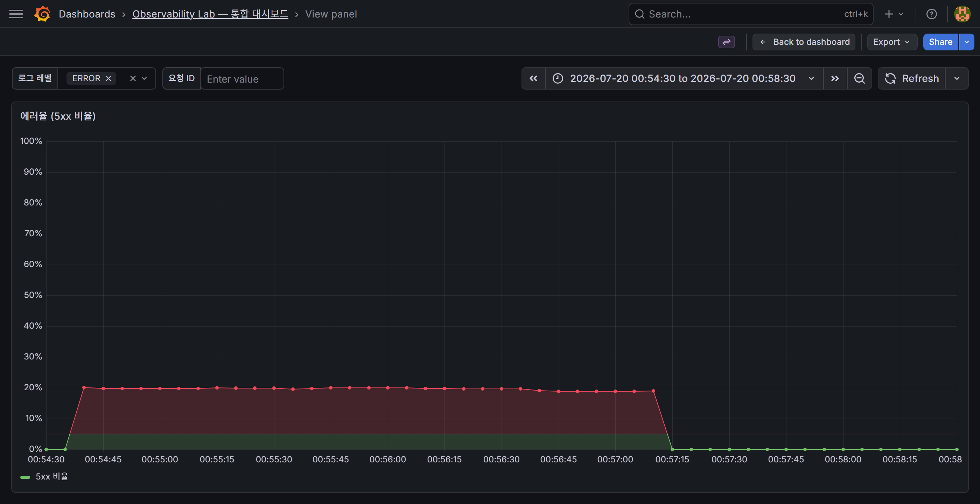Click the green data point at 00:58:00
Screen dimensions: 980x504
pyautogui.click(x=843, y=449)
